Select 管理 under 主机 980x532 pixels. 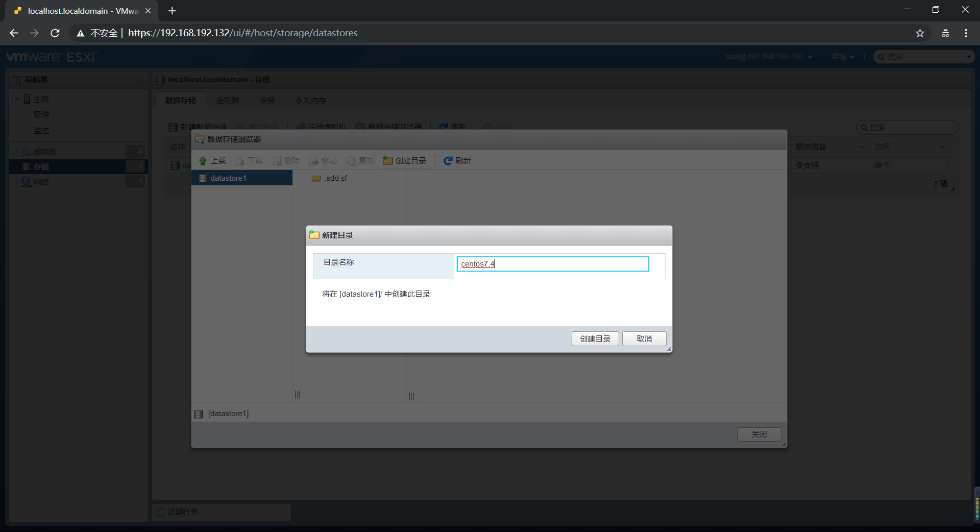[x=41, y=114]
